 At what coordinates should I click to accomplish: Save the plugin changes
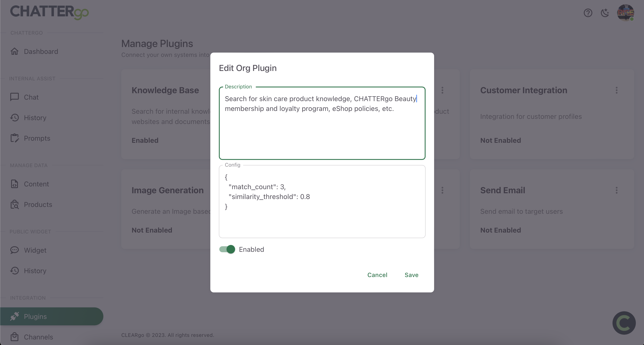pyautogui.click(x=411, y=275)
